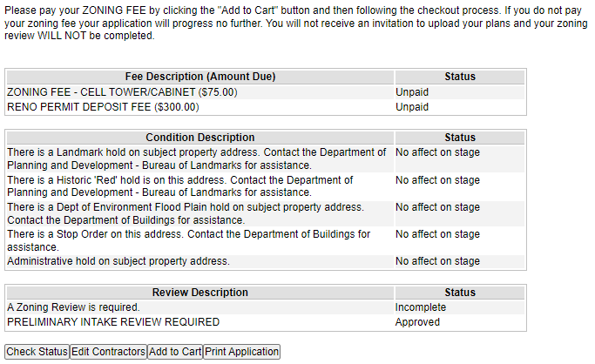595x364 pixels.
Task: Select the Zoning Fee Cell Tower/Cabinet row
Action: (x=266, y=92)
